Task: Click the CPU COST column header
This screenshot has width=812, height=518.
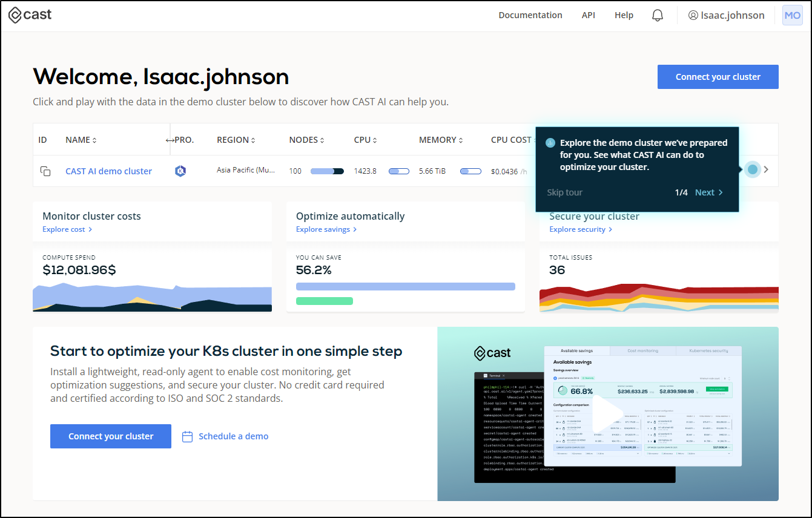Action: (511, 140)
